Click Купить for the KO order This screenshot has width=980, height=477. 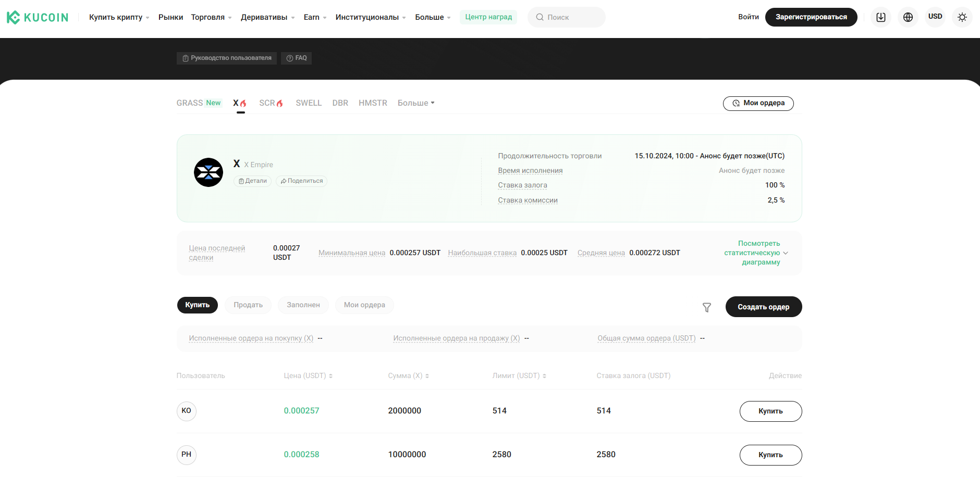click(771, 411)
